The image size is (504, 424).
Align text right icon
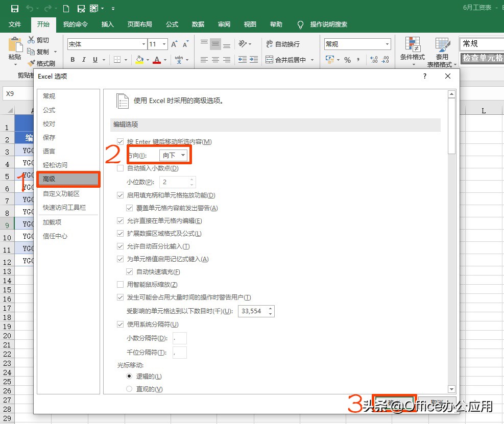(x=227, y=60)
